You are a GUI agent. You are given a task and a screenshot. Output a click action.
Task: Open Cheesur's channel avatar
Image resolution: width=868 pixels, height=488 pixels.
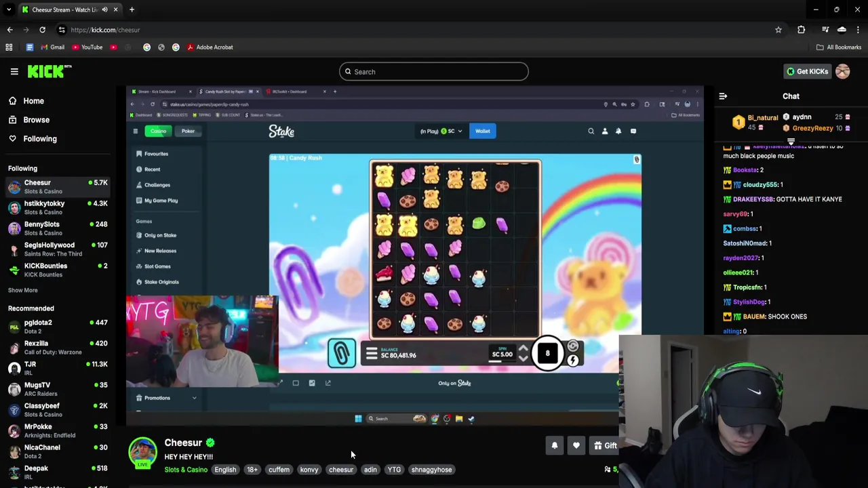143,452
